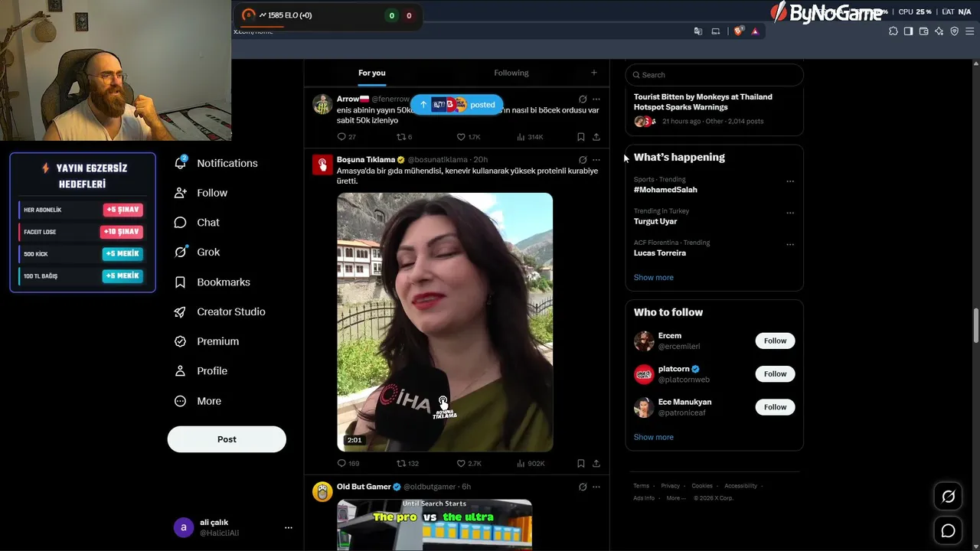This screenshot has width=980, height=551.
Task: Go to Profile from the sidebar
Action: coord(201,371)
